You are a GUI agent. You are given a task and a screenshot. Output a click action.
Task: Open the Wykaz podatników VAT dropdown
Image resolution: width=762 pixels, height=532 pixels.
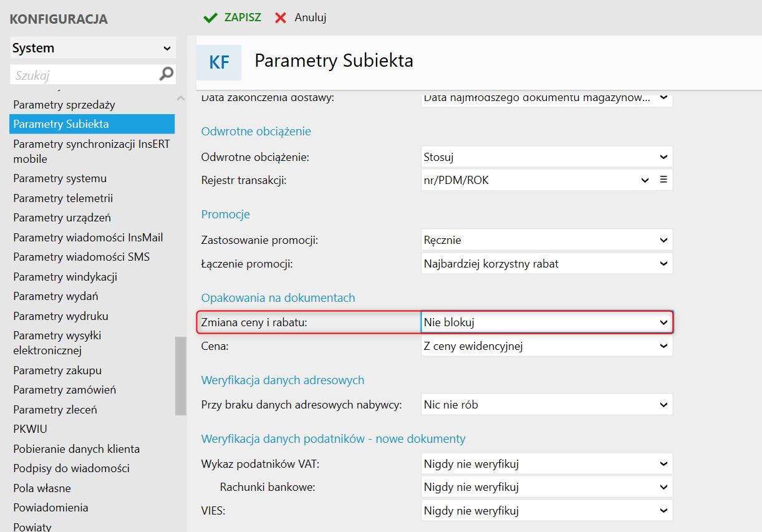click(547, 464)
